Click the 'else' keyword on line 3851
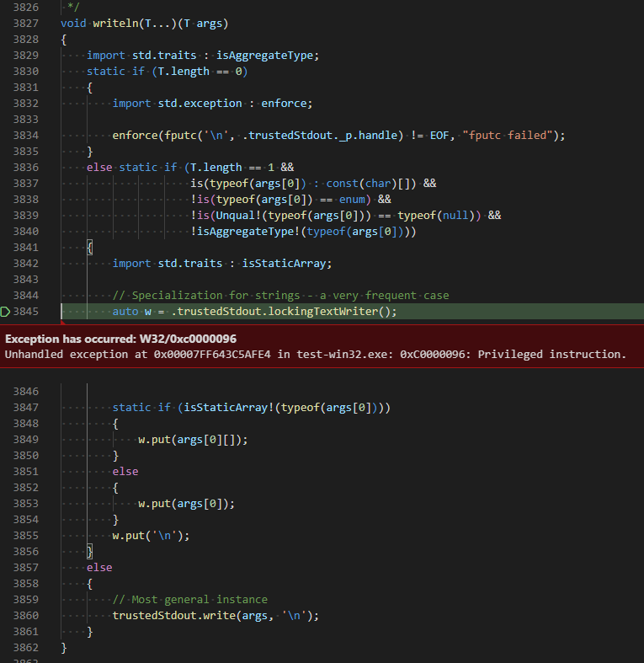 125,472
